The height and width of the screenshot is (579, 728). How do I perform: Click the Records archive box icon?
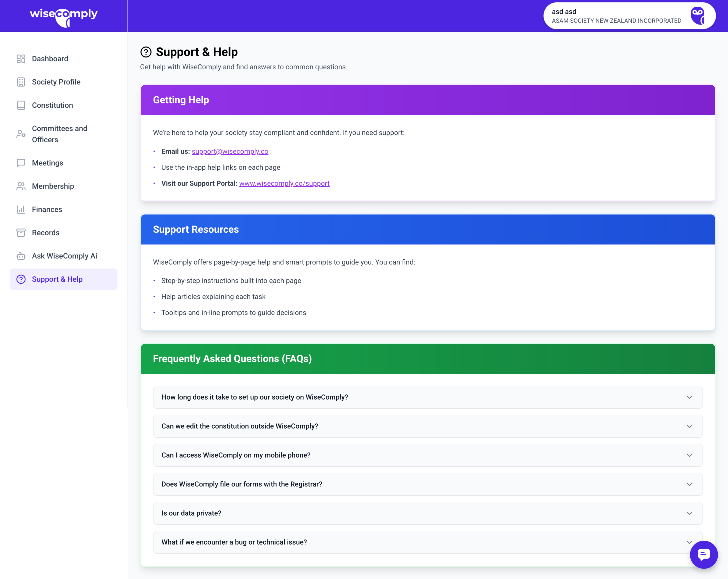point(21,232)
